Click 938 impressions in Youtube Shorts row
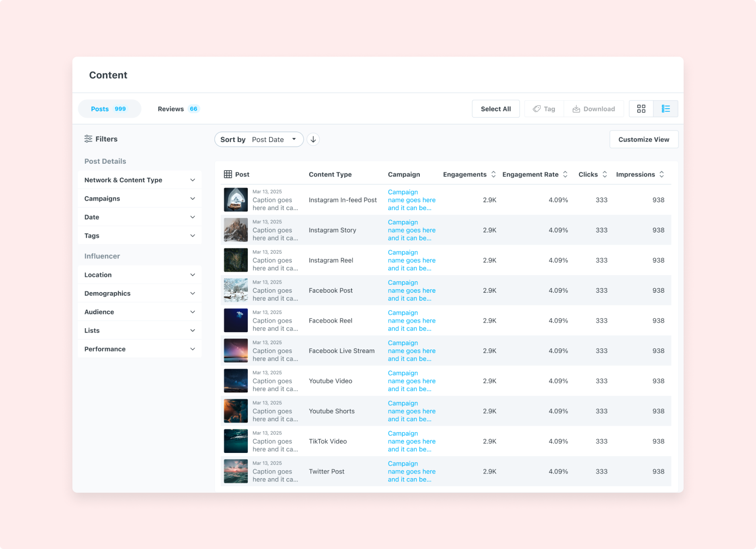756x549 pixels. [658, 411]
